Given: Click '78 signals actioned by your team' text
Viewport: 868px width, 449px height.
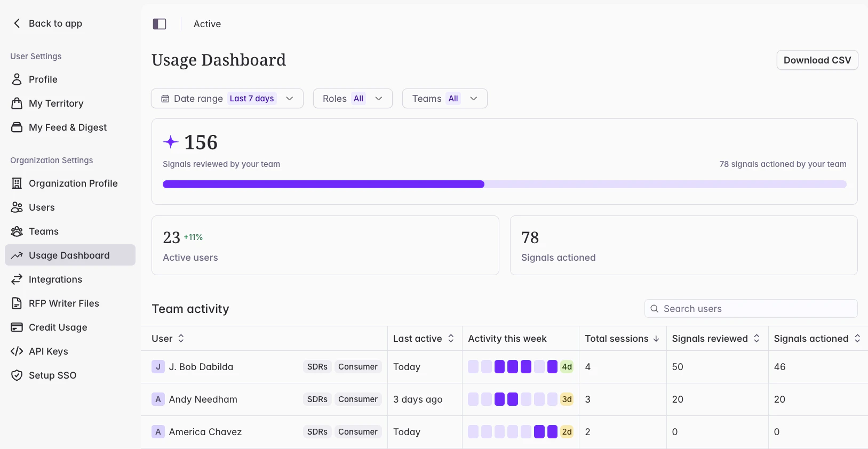Looking at the screenshot, I should pos(783,164).
